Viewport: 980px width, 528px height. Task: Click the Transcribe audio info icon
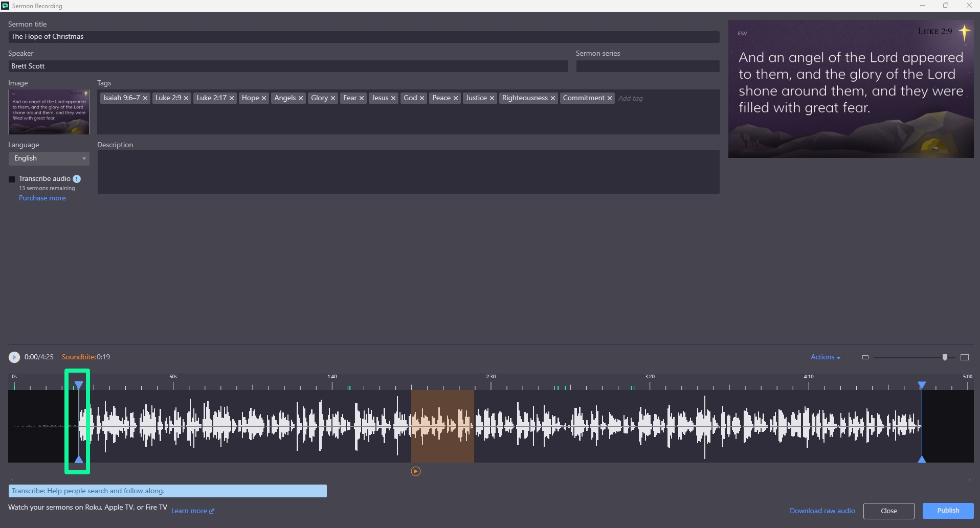(x=77, y=179)
